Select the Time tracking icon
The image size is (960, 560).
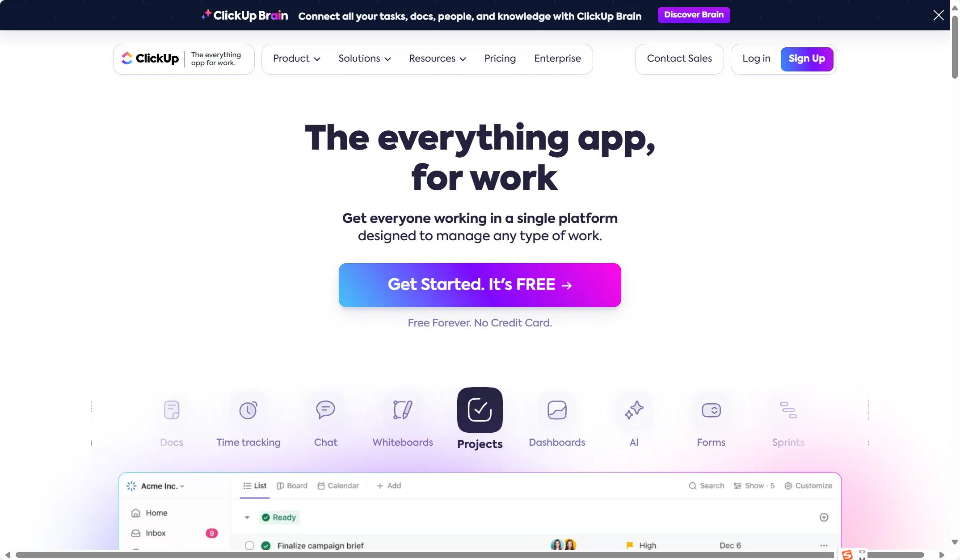tap(248, 410)
